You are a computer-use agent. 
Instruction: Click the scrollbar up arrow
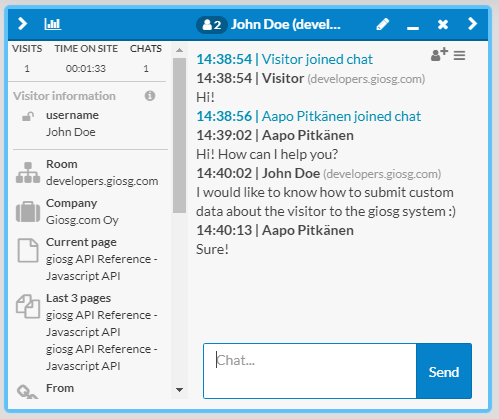click(179, 50)
